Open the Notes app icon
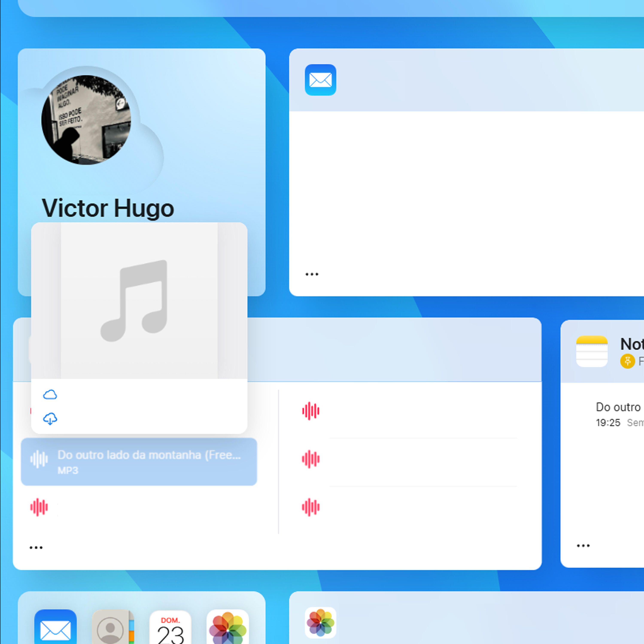Screen dimensions: 644x644 592,351
